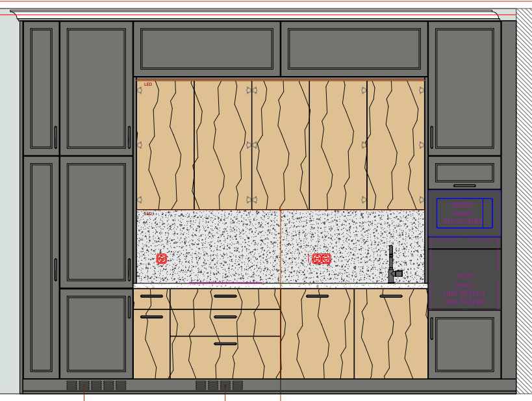Click the SÜTŐ bosch HBG 655NS1 label
Image resolution: width=532 pixels, height=401 pixels.
[x=464, y=289]
